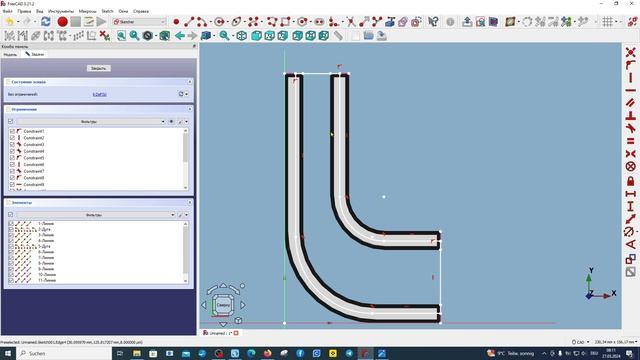The image size is (640, 360).
Task: Open the Sketcher workbench dropdown
Action: click(140, 22)
